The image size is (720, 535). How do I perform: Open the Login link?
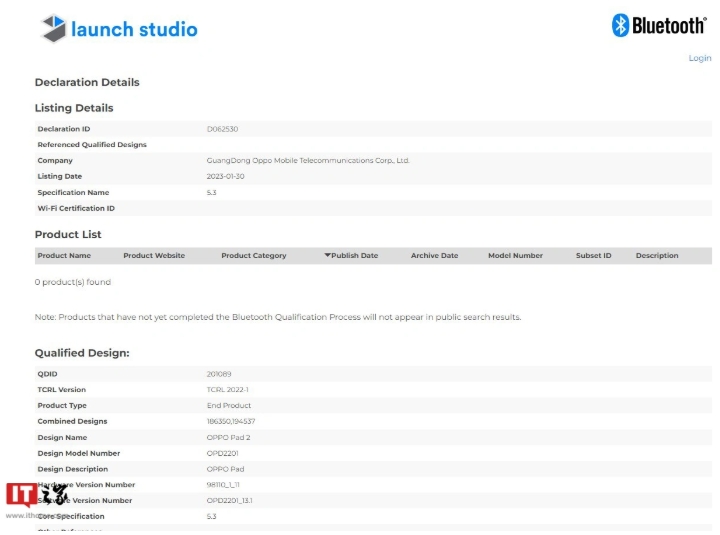(x=699, y=58)
